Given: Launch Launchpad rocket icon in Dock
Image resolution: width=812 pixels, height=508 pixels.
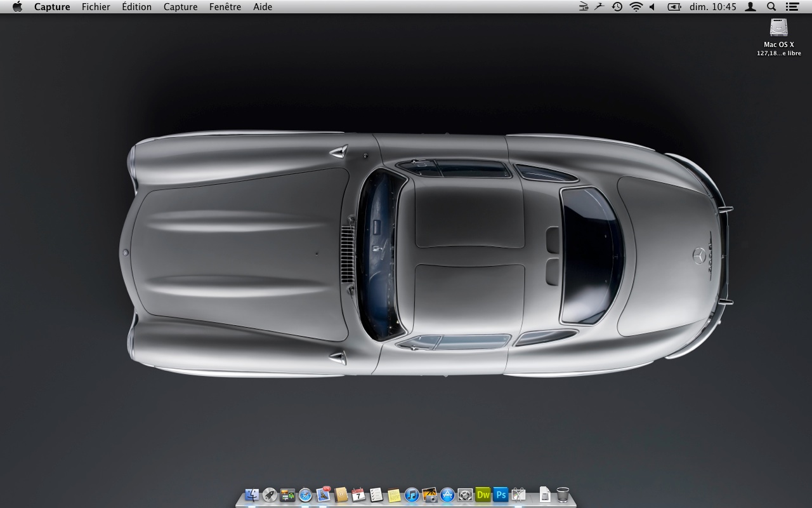Looking at the screenshot, I should pos(270,495).
